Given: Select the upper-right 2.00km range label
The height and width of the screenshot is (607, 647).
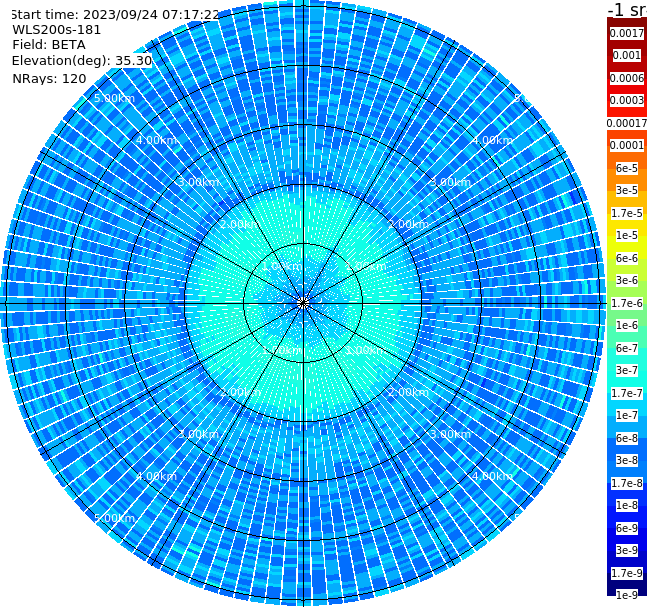Looking at the screenshot, I should click(x=408, y=224).
